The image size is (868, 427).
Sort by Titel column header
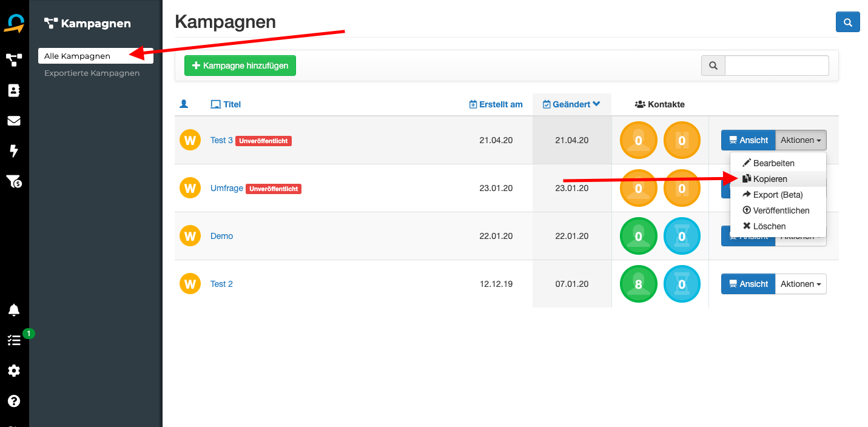tap(226, 104)
